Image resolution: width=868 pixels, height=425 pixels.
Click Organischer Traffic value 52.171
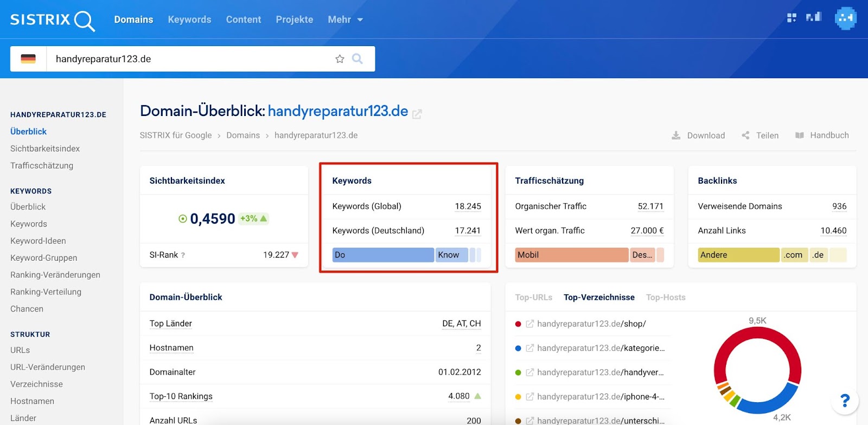(x=650, y=207)
